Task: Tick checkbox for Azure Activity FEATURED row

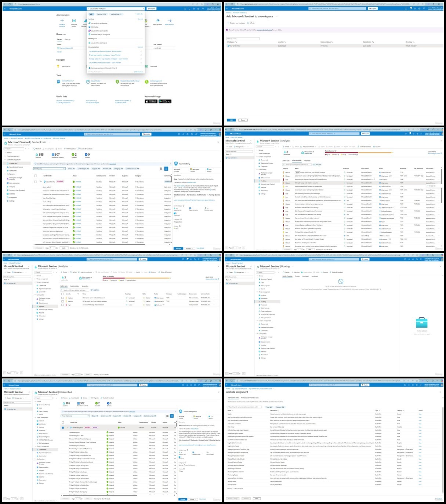Action: (36, 182)
